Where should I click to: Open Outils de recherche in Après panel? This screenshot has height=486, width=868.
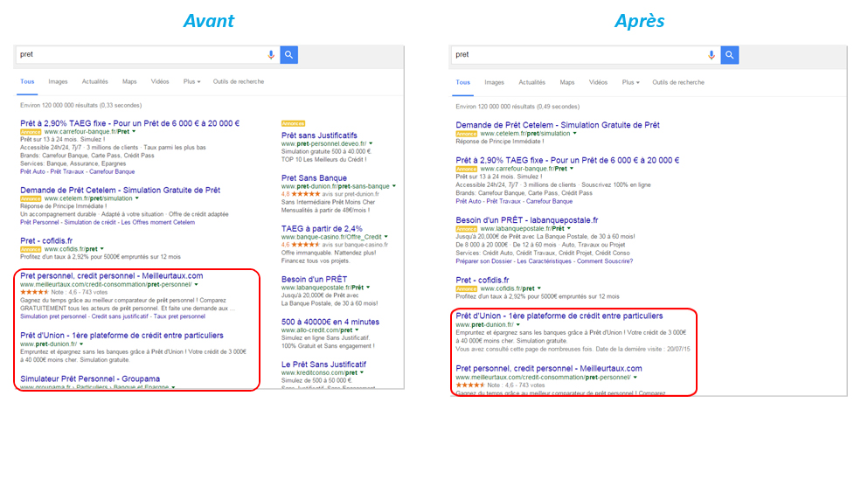coord(678,82)
